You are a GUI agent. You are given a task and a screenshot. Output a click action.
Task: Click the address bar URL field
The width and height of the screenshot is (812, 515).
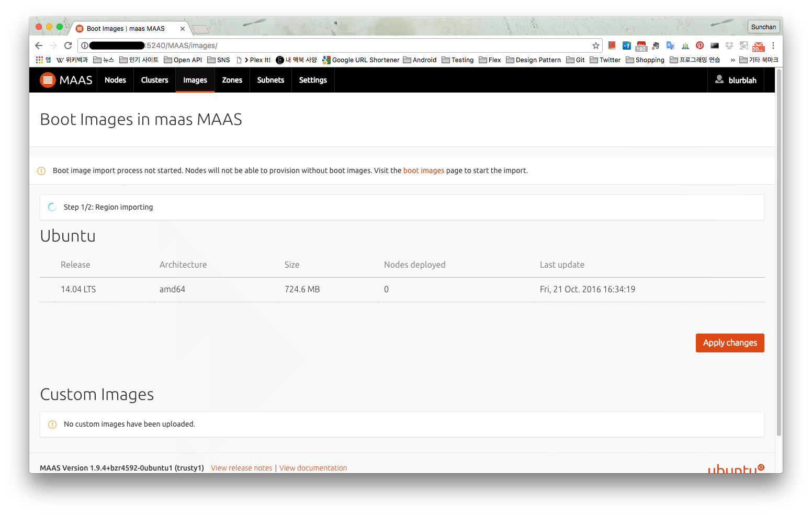tap(340, 45)
